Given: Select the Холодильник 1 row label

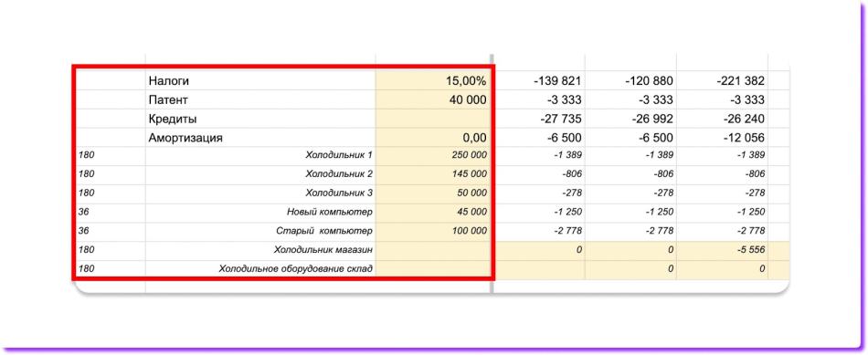Looking at the screenshot, I should tap(260, 156).
